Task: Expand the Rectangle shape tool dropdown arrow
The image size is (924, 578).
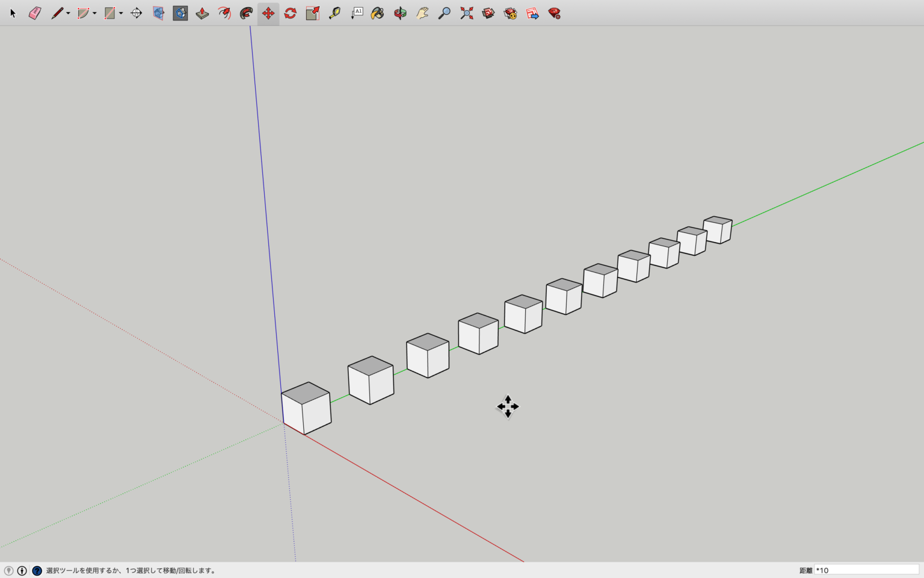Action: click(121, 13)
